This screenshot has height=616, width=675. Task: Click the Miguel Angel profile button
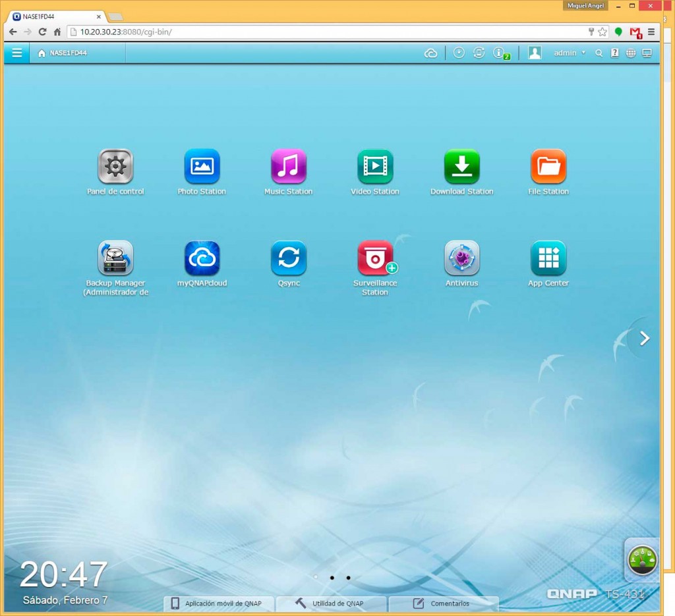pyautogui.click(x=585, y=5)
